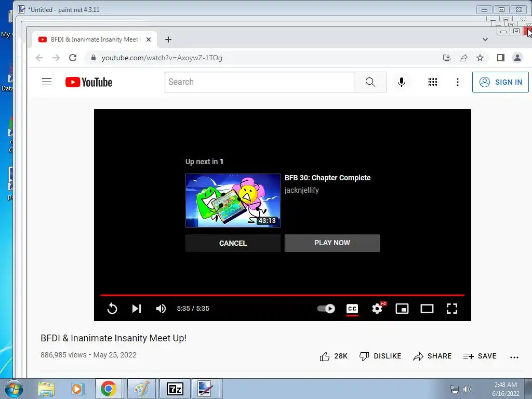This screenshot has height=399, width=532.
Task: Click PLAY NOW for next video
Action: tap(332, 243)
